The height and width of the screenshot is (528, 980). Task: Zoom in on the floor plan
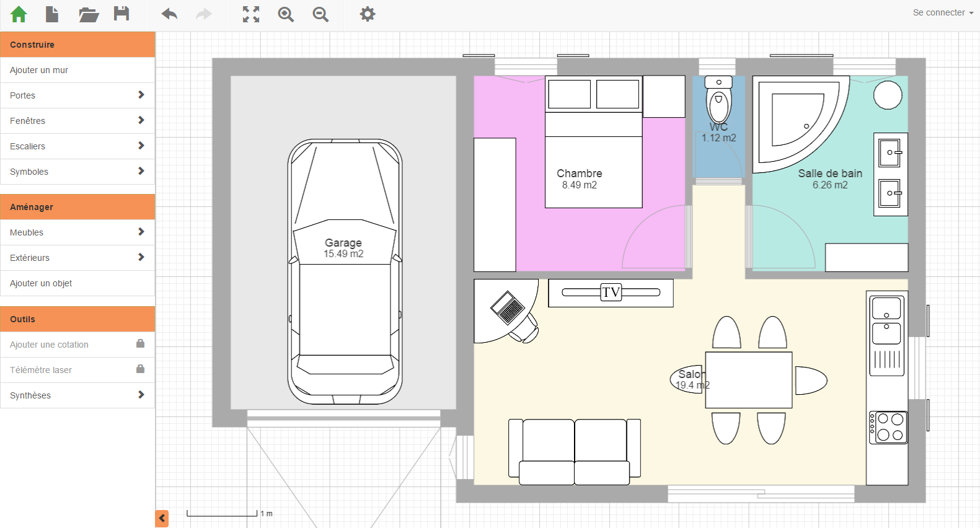click(x=286, y=14)
